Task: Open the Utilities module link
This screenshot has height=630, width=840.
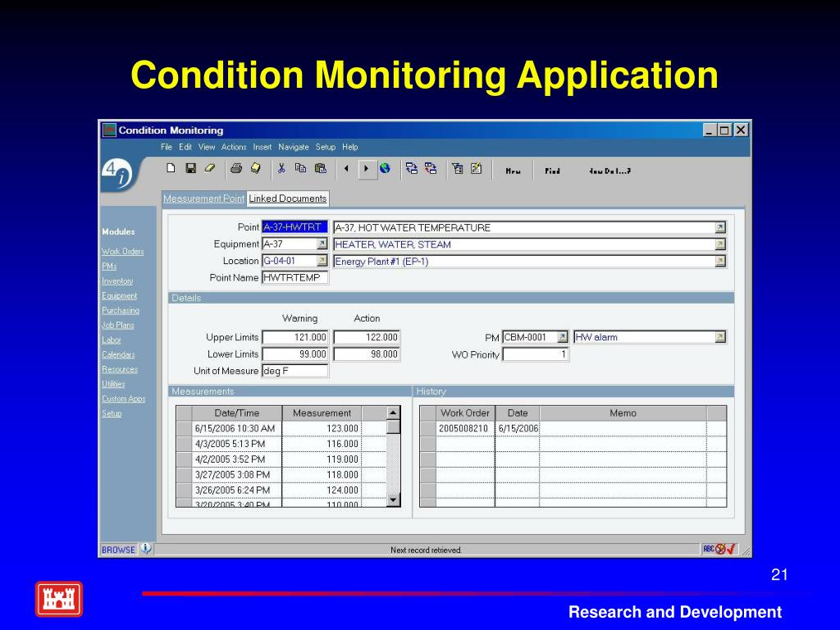Action: pos(113,384)
